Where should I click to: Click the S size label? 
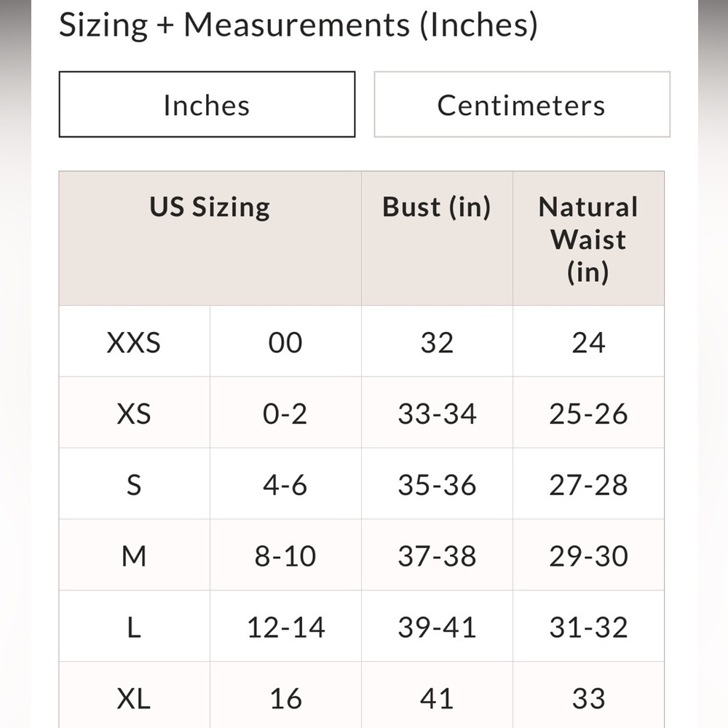[x=134, y=485]
